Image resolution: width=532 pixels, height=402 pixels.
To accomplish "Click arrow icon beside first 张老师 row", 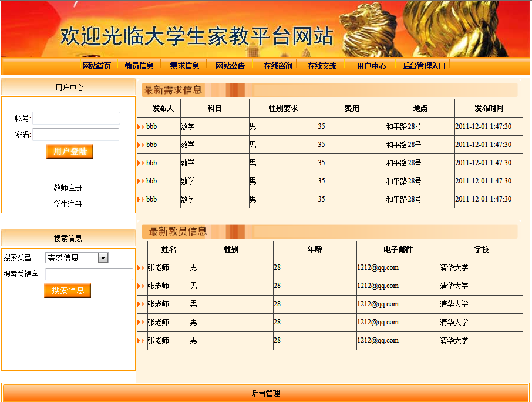I will coord(140,268).
